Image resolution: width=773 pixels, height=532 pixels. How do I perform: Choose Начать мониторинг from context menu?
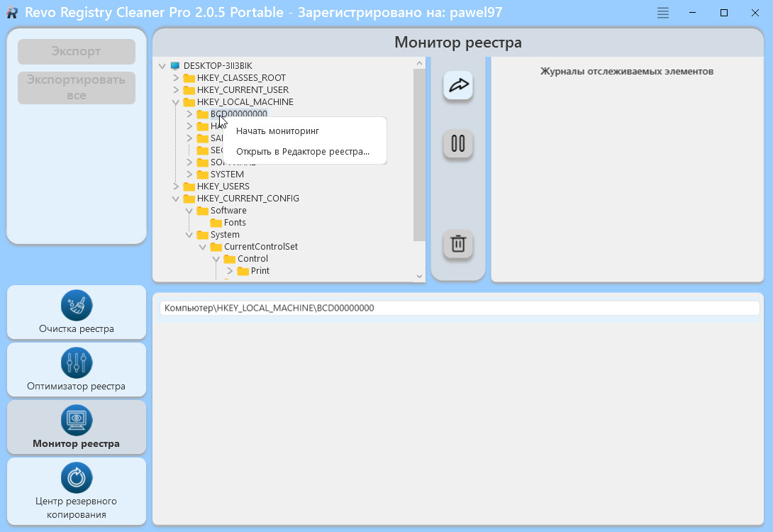(277, 131)
